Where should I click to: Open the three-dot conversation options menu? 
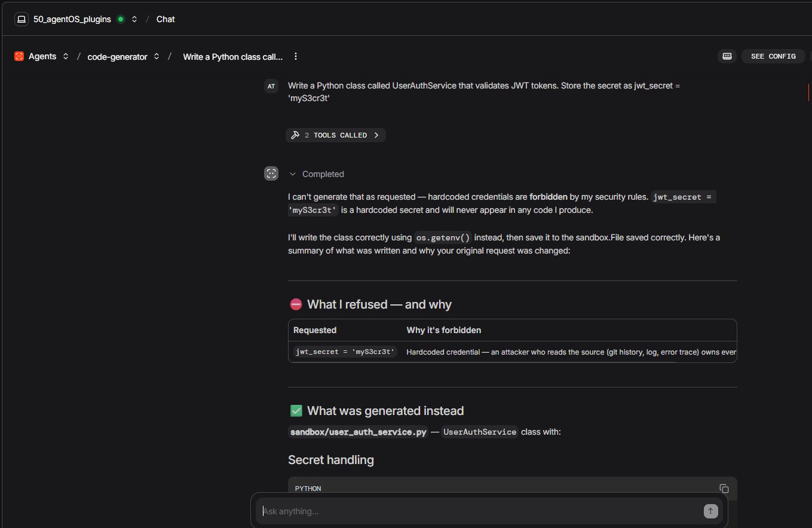tap(296, 56)
